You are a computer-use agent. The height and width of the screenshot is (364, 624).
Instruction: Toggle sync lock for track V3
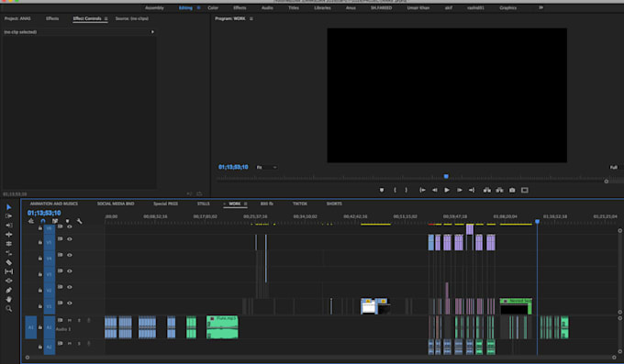tap(60, 270)
